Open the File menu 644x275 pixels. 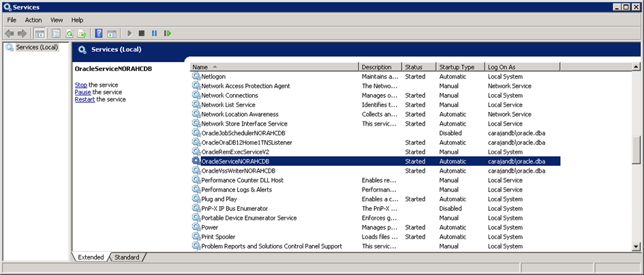pos(12,20)
